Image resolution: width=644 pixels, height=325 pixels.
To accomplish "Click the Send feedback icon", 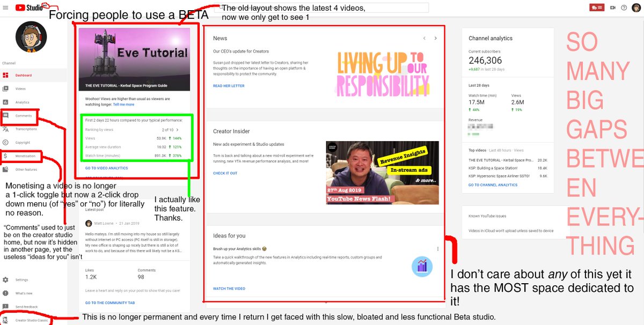I will 5,306.
